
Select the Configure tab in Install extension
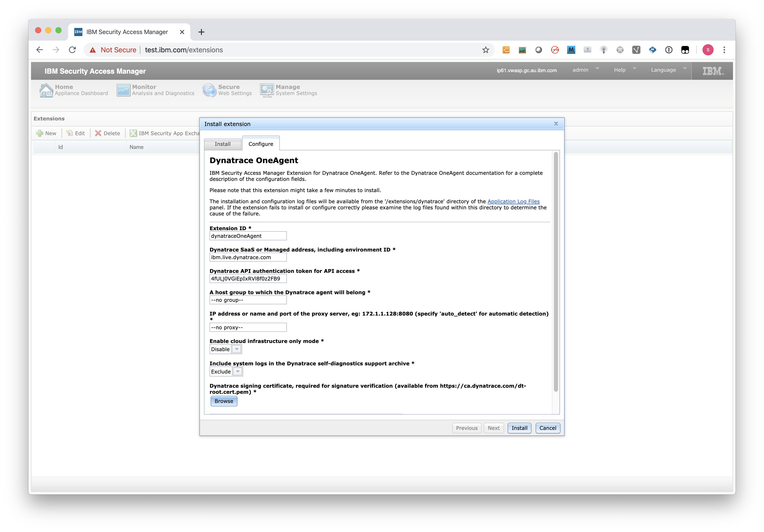260,143
